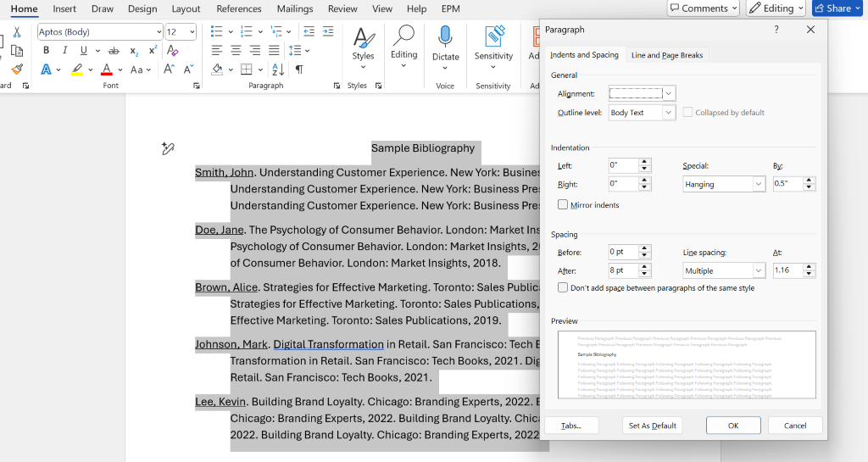Viewport: 868px width, 462px height.
Task: Insert bulleted list
Action: [216, 31]
